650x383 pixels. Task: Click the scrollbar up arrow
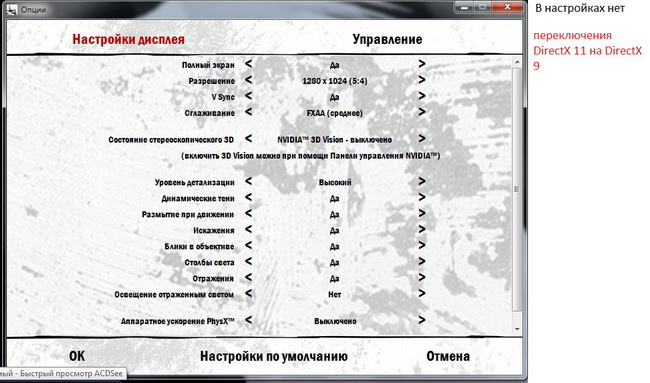[517, 62]
